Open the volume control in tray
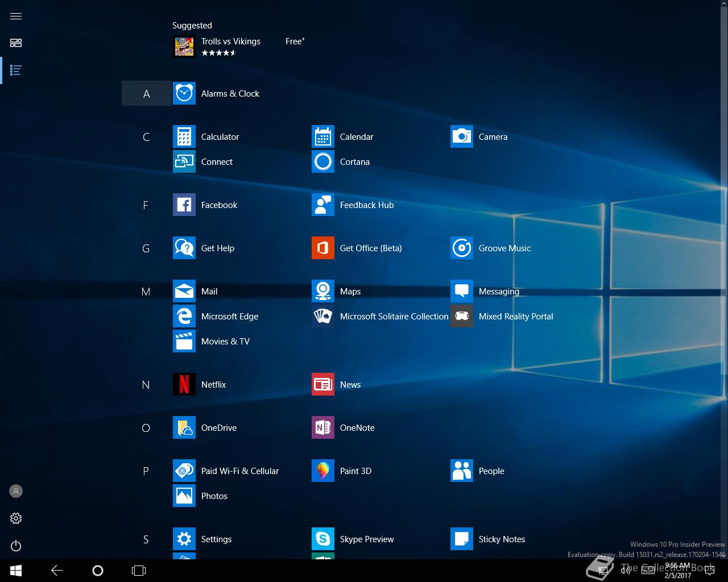The image size is (728, 582). 626,571
